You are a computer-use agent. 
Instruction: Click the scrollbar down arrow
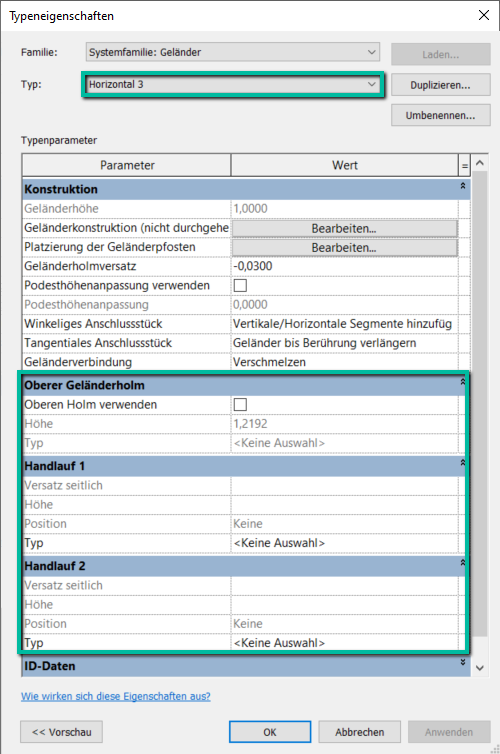point(479,668)
